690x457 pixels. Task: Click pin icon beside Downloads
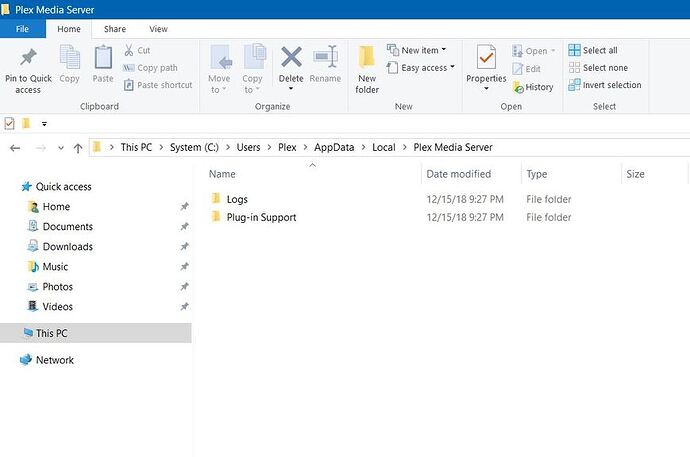[184, 247]
